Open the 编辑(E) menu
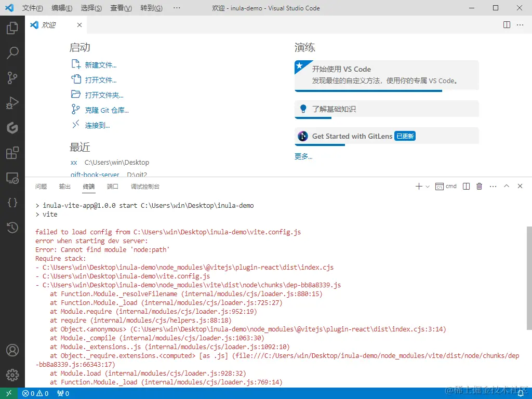The width and height of the screenshot is (532, 399). tap(62, 8)
